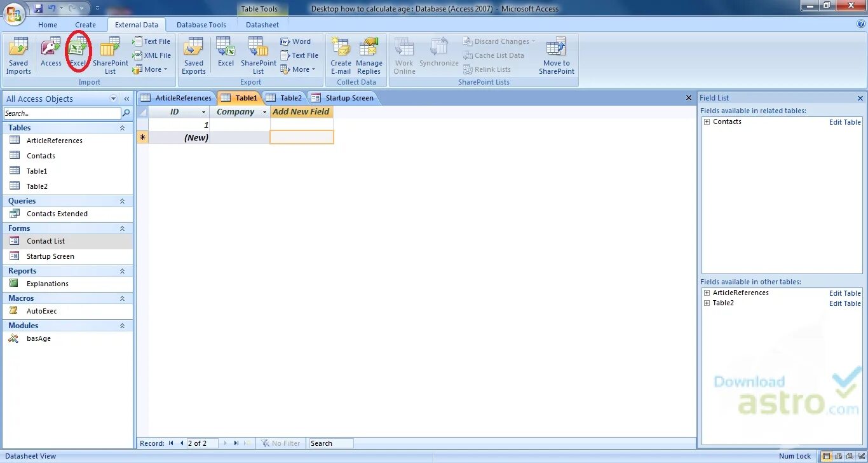Click the record navigator Search field
This screenshot has width=868, height=463.
click(331, 443)
